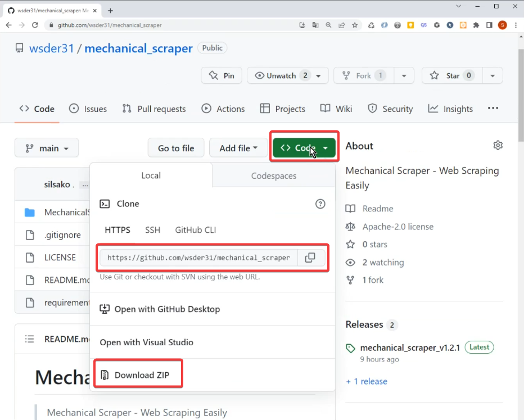Open the wsder31 owner profile link
Image resolution: width=524 pixels, height=420 pixels.
point(52,48)
